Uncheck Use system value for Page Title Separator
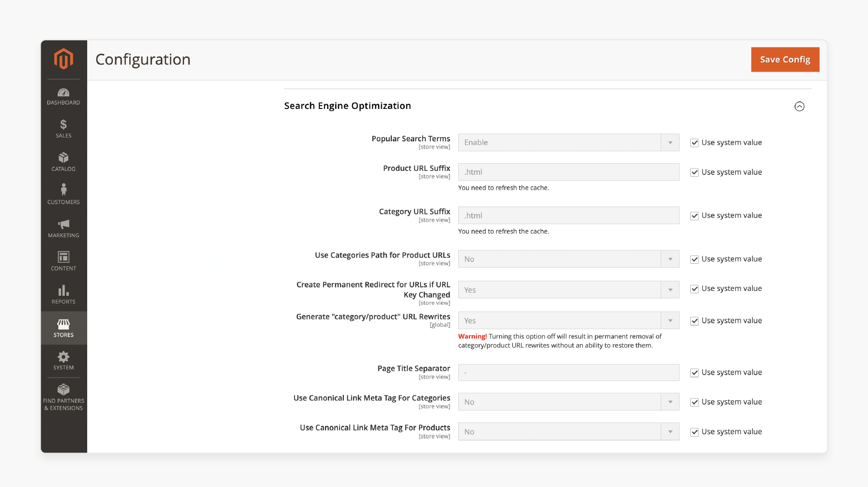The image size is (868, 487). 694,373
